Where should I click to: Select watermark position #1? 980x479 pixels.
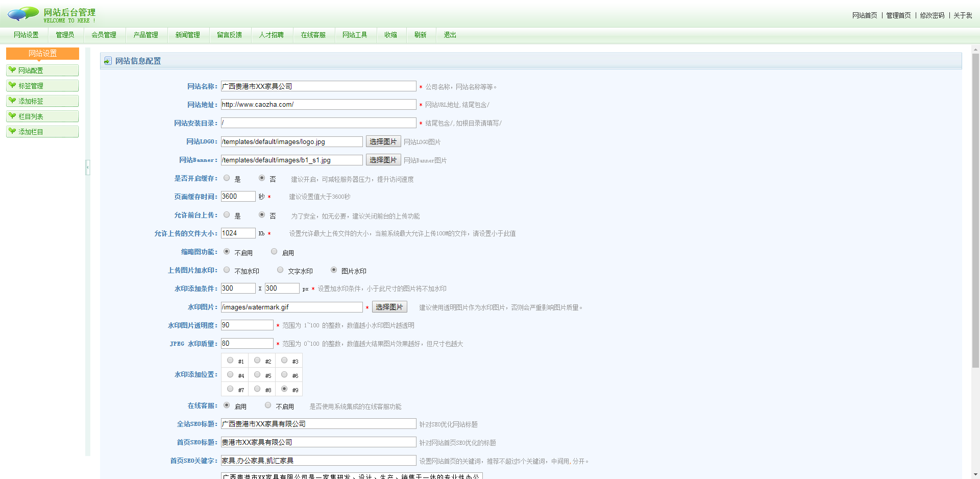(x=230, y=361)
